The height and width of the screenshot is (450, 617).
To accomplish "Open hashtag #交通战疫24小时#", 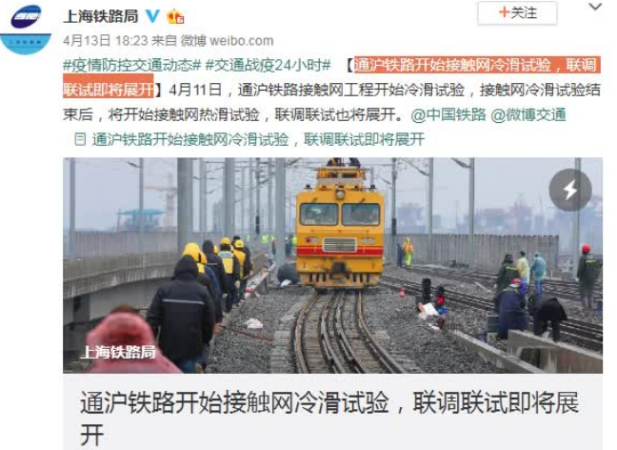I will coord(268,65).
